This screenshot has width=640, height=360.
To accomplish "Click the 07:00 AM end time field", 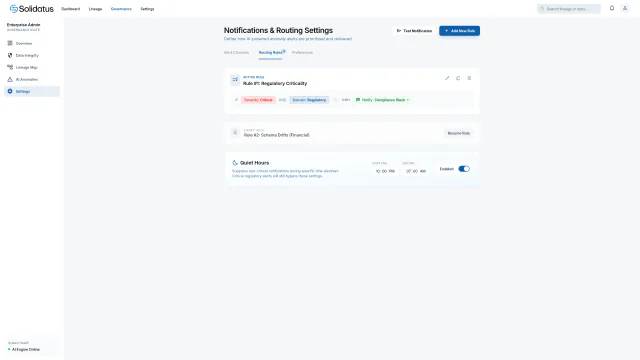I will coord(416,171).
